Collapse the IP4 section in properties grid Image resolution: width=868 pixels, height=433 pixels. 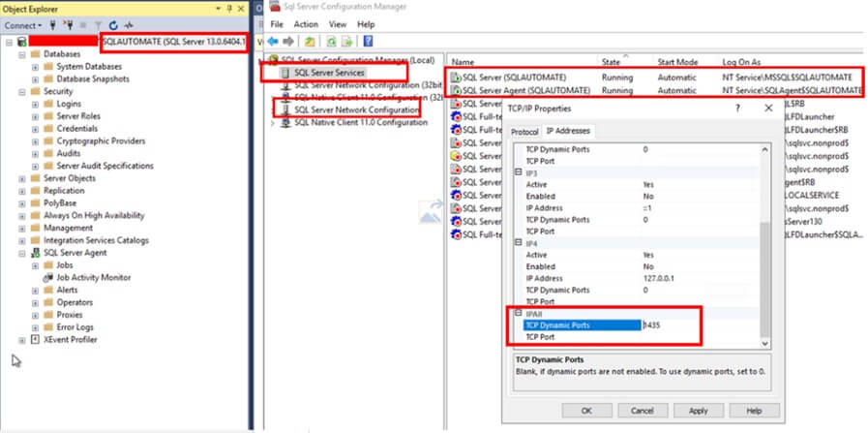[x=519, y=243]
